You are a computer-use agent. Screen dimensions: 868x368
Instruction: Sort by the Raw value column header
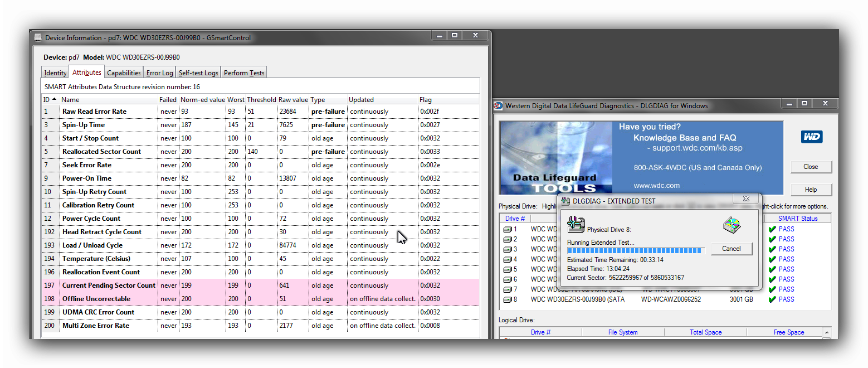pyautogui.click(x=293, y=100)
